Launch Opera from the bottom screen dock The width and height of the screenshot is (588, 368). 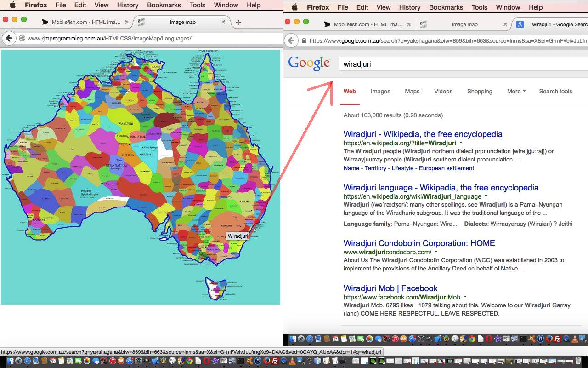coord(207,361)
